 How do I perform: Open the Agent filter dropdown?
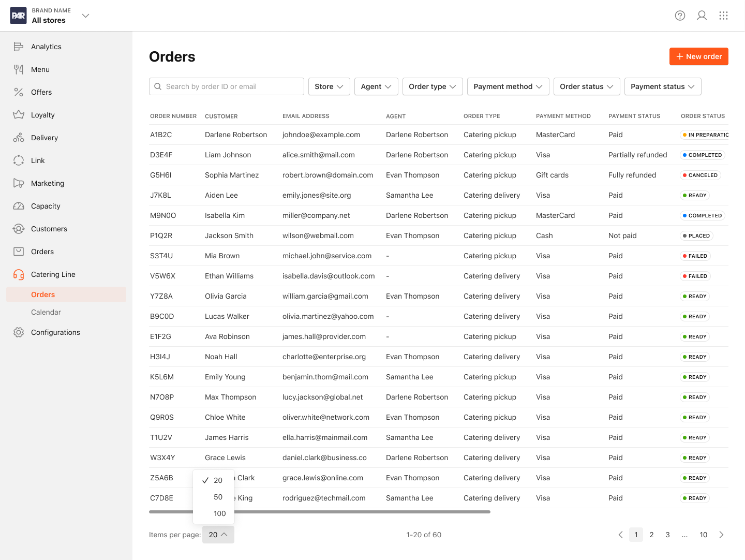click(x=376, y=86)
